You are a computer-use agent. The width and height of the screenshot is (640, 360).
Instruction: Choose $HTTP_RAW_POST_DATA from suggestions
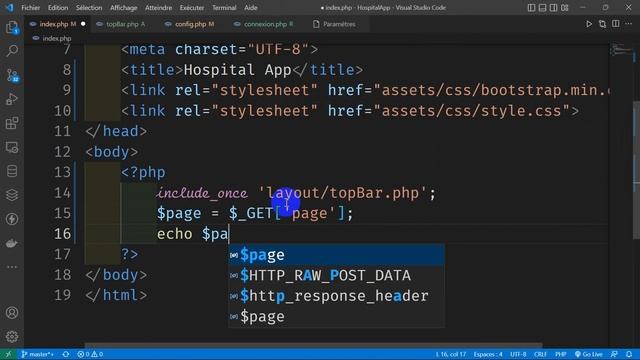(x=336, y=276)
